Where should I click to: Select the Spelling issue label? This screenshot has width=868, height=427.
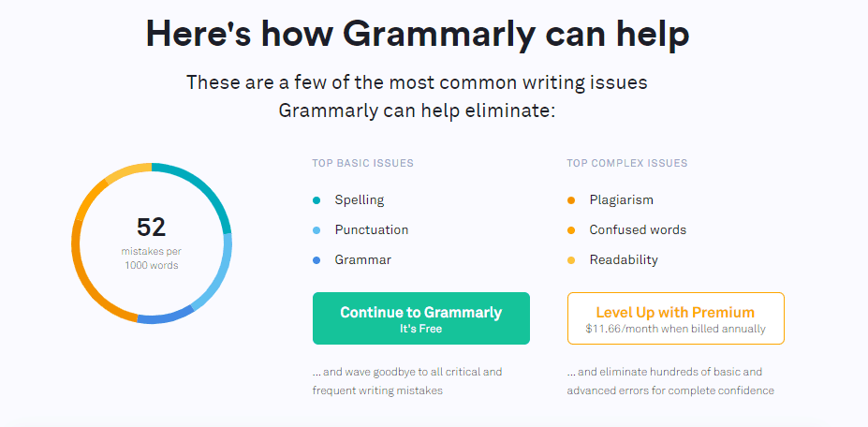pos(360,200)
